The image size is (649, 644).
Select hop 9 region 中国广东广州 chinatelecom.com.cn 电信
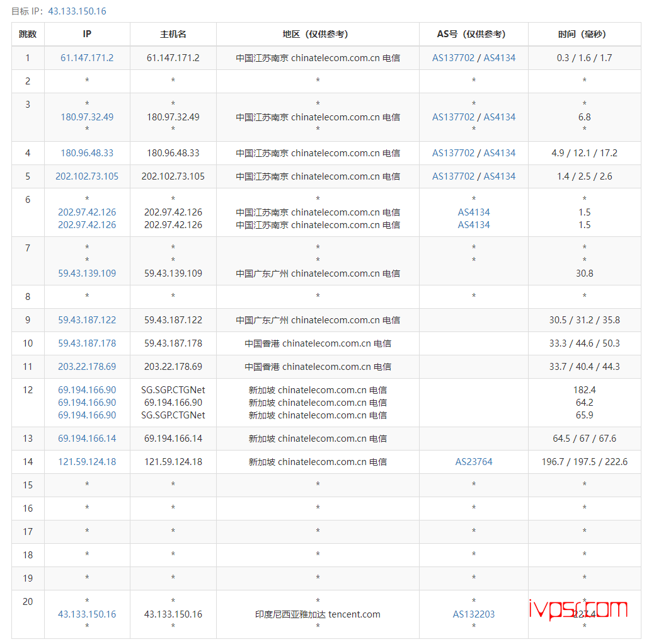click(x=318, y=320)
